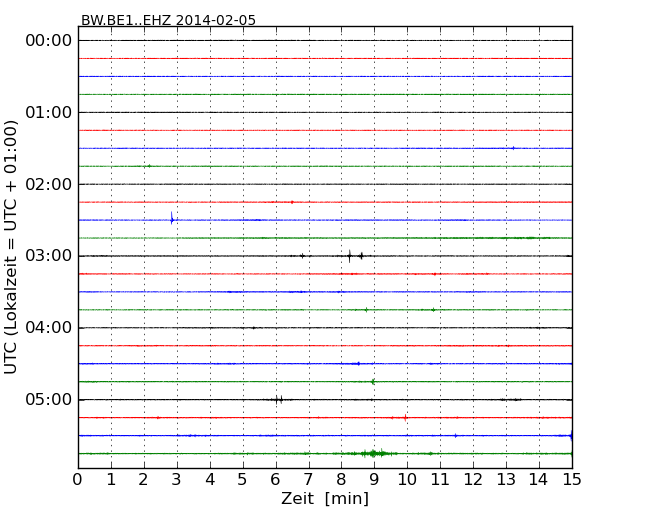The height and width of the screenshot is (520, 650).
Task: Click the x-axis tick label 0
Action: [78, 480]
